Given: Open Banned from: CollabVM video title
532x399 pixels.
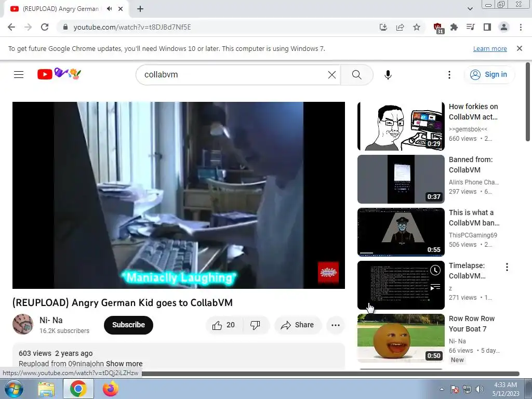Looking at the screenshot, I should click(471, 165).
